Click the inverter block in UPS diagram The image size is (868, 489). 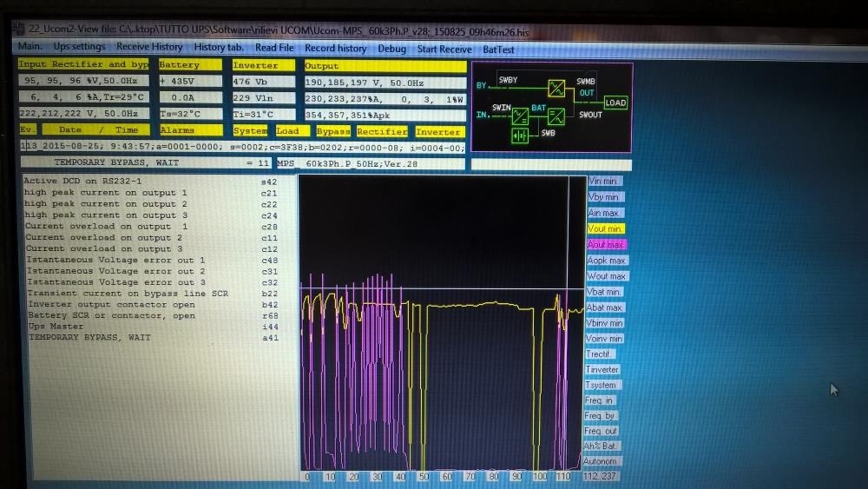556,116
